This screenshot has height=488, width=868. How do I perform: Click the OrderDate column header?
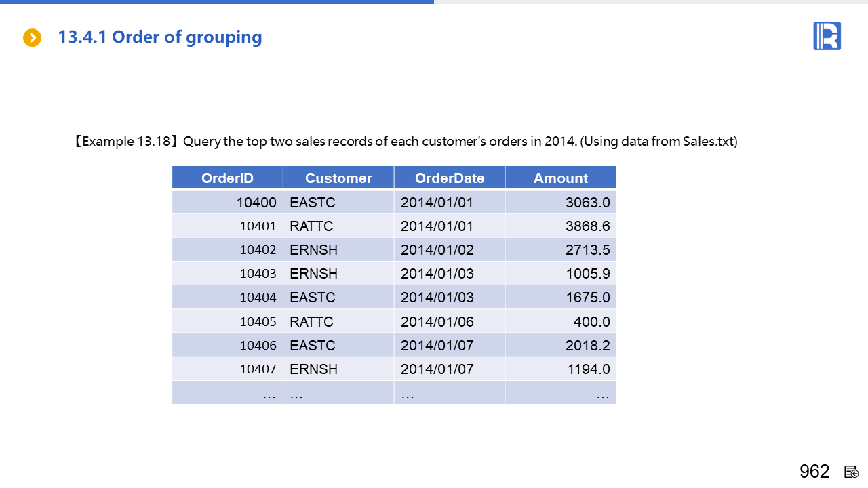450,178
